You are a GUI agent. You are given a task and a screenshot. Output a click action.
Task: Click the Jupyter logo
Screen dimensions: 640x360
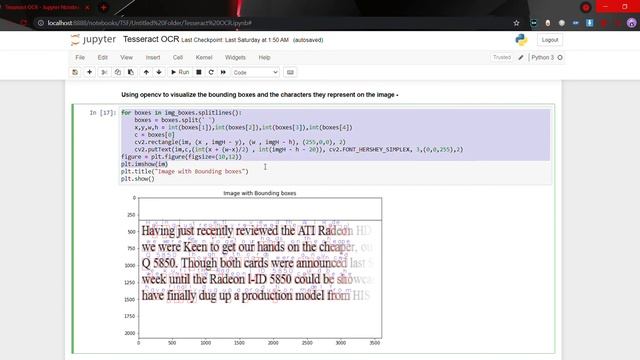93,40
